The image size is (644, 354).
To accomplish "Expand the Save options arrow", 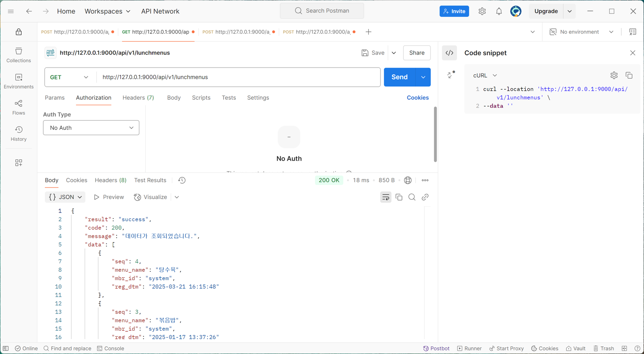I will pyautogui.click(x=394, y=53).
